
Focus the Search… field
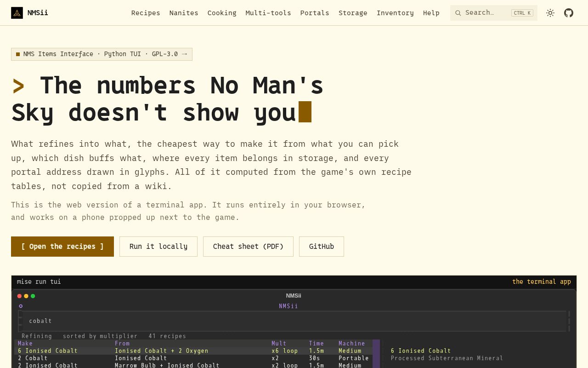point(494,13)
